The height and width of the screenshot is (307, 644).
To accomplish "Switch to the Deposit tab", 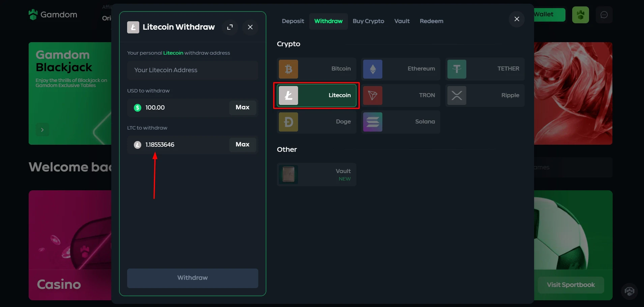I will (x=293, y=21).
